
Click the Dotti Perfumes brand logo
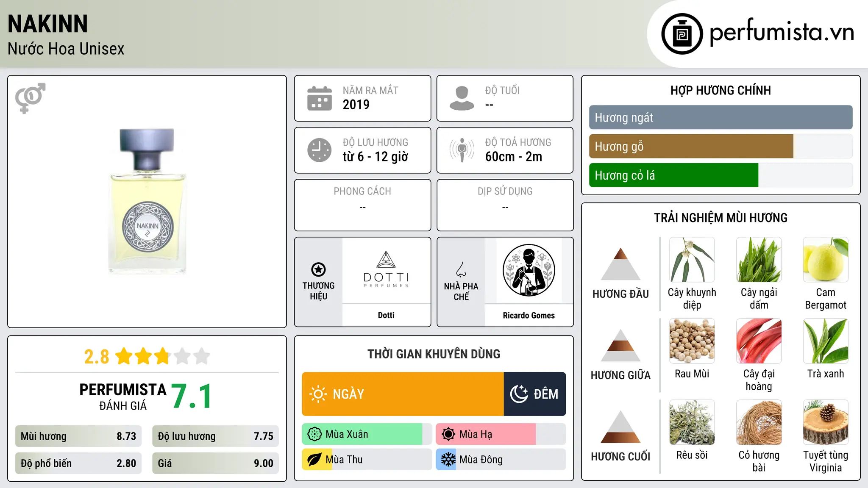386,270
